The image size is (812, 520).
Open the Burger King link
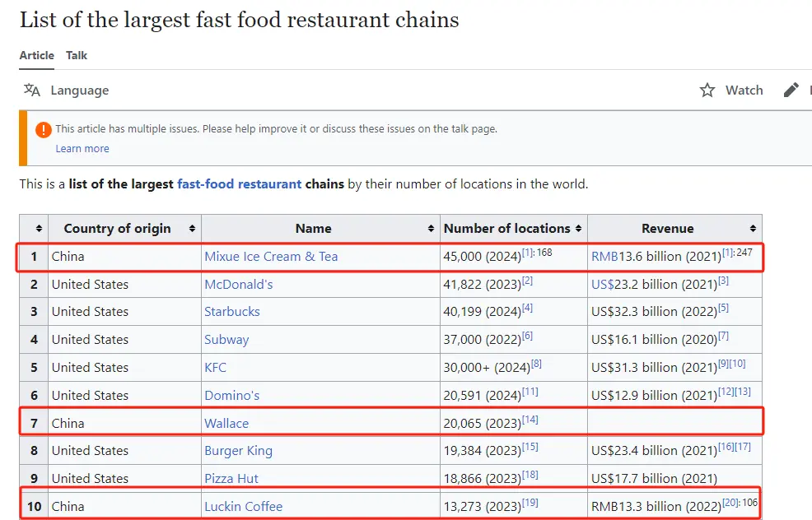[x=238, y=451]
